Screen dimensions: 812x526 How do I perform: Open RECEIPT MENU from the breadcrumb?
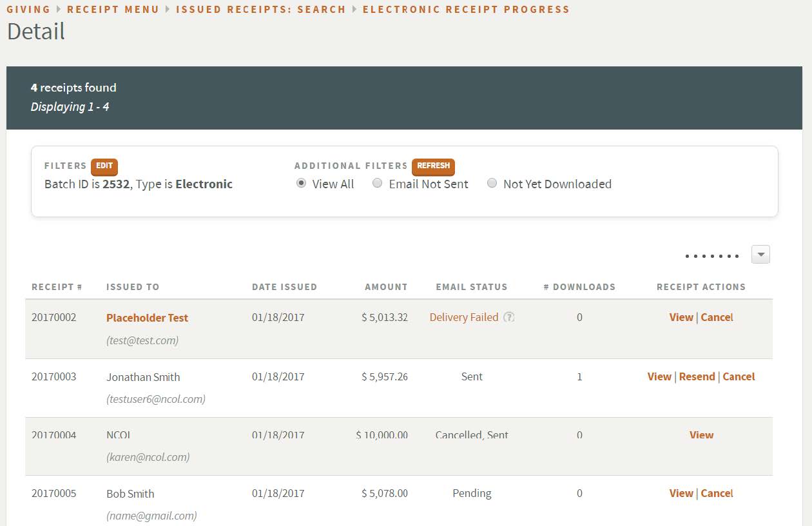click(x=113, y=9)
